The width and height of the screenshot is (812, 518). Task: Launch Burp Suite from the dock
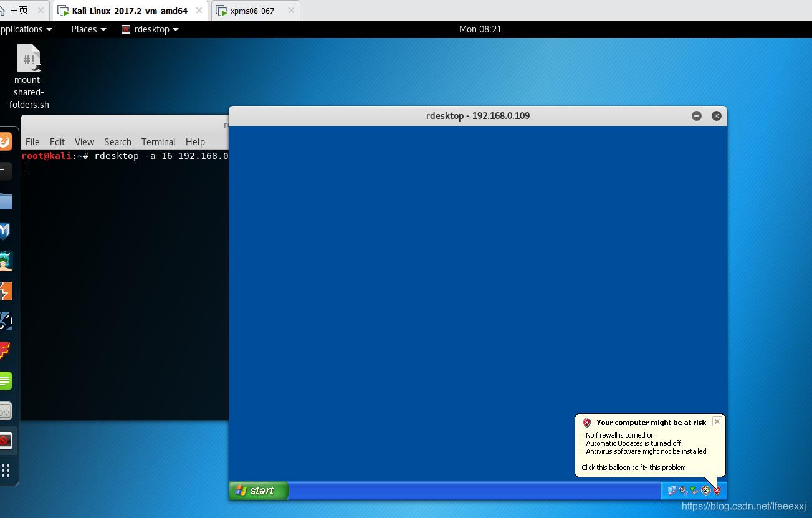coord(5,291)
